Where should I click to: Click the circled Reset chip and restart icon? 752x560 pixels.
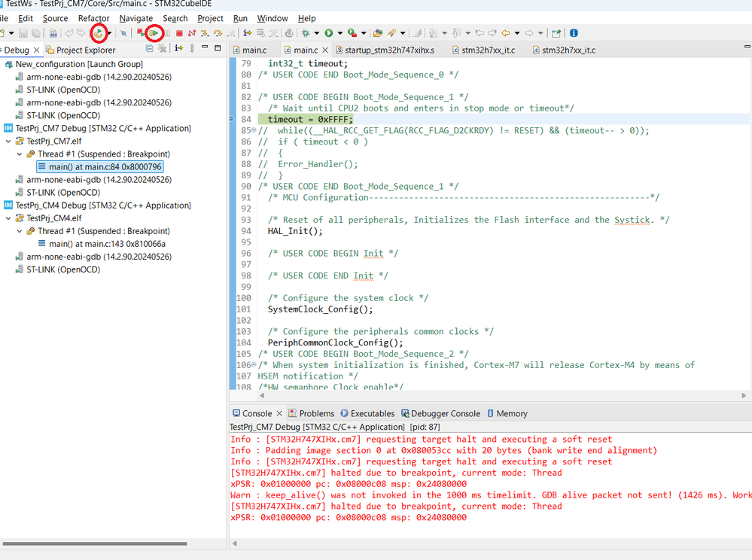(x=98, y=33)
